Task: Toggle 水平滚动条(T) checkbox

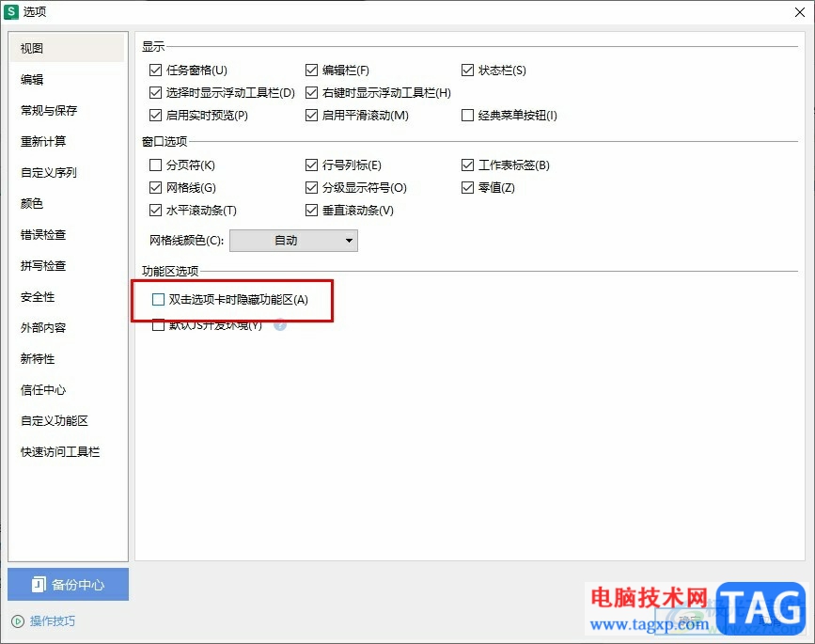Action: pos(155,210)
